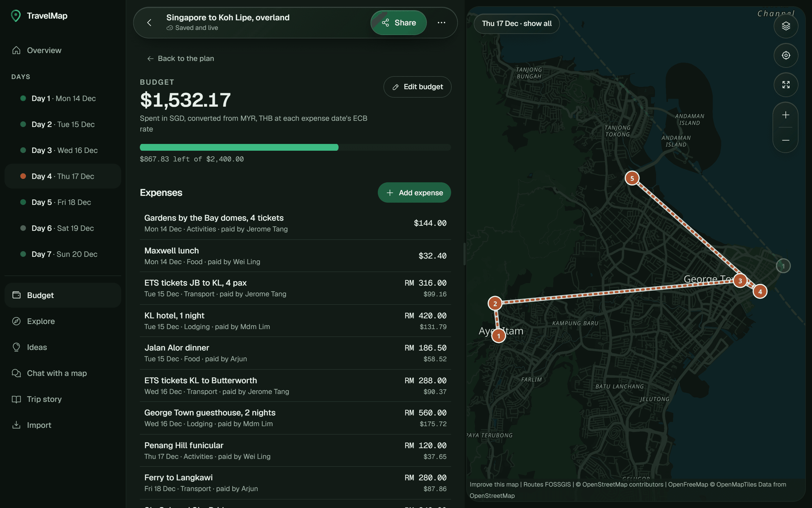Open the three-dot more options menu
This screenshot has height=508, width=812.
tap(441, 23)
